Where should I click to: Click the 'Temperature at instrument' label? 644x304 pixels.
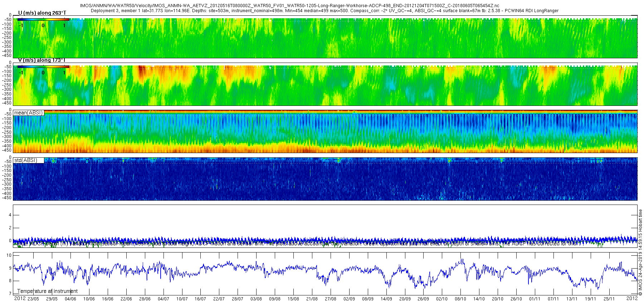pos(47,291)
